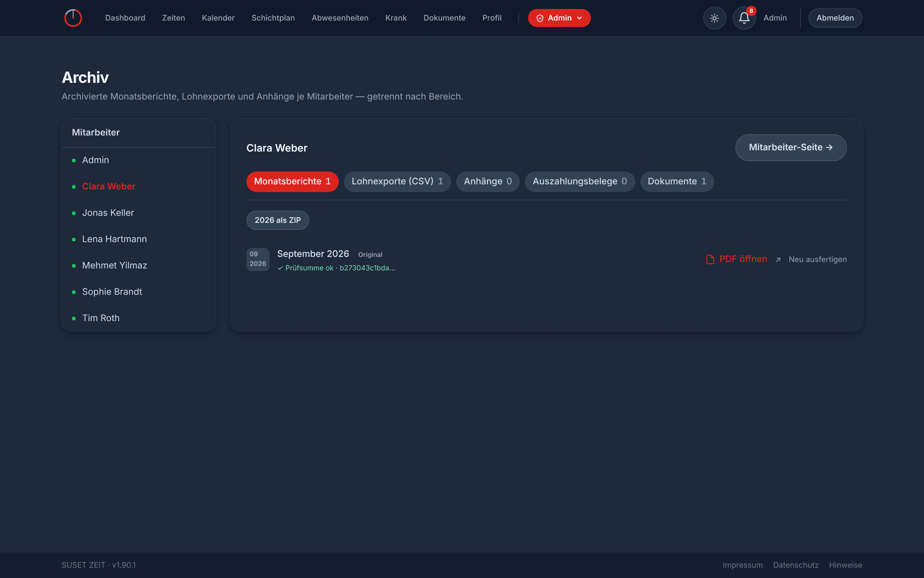Viewport: 924px width, 578px height.
Task: Click the SUSET ZEIT clock logo
Action: point(73,18)
